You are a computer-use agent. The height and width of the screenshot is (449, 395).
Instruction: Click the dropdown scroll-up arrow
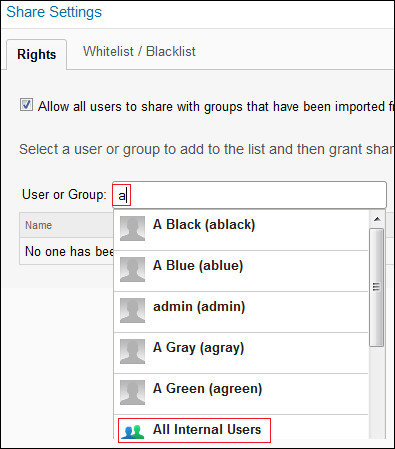[377, 219]
